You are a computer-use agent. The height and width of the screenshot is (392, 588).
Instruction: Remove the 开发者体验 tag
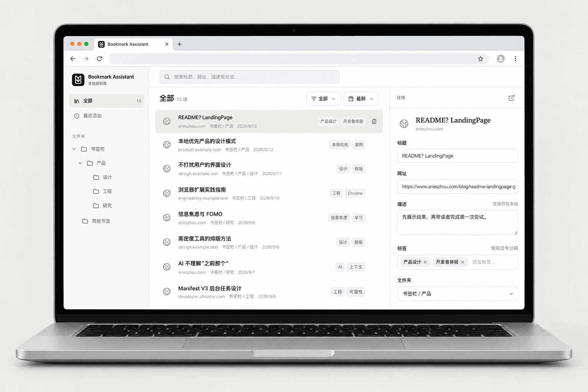(x=462, y=262)
